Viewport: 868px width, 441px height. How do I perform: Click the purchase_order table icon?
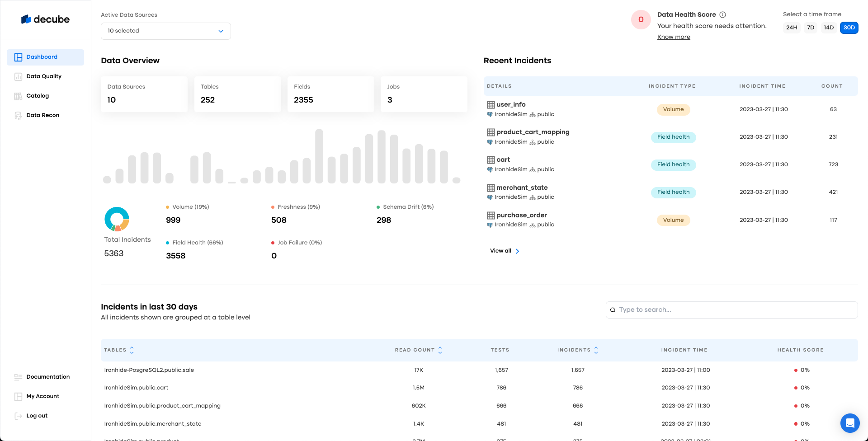click(x=491, y=216)
